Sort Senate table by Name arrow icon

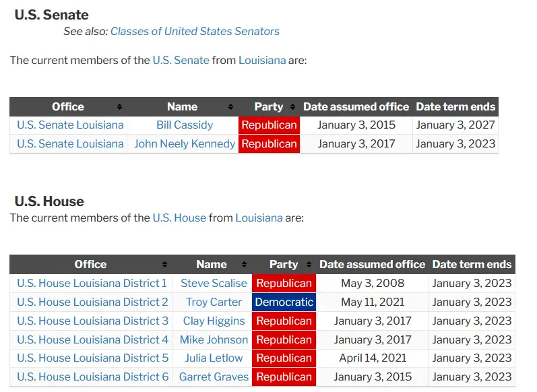coord(230,107)
